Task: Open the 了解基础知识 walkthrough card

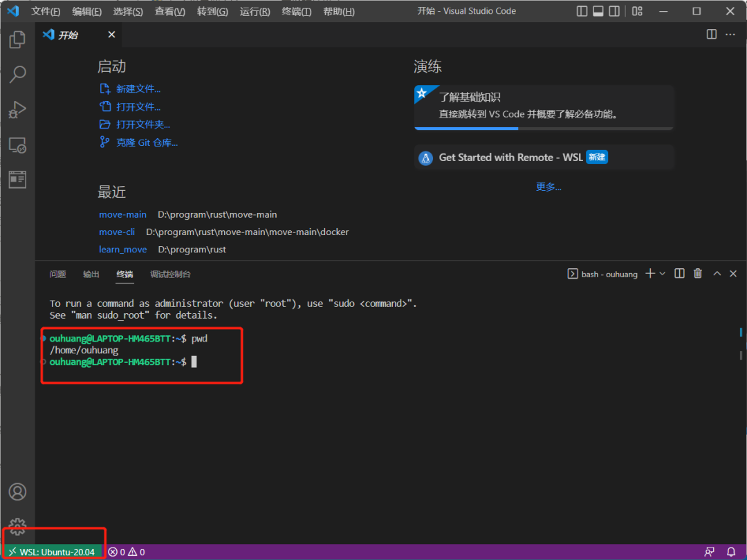Action: (544, 107)
